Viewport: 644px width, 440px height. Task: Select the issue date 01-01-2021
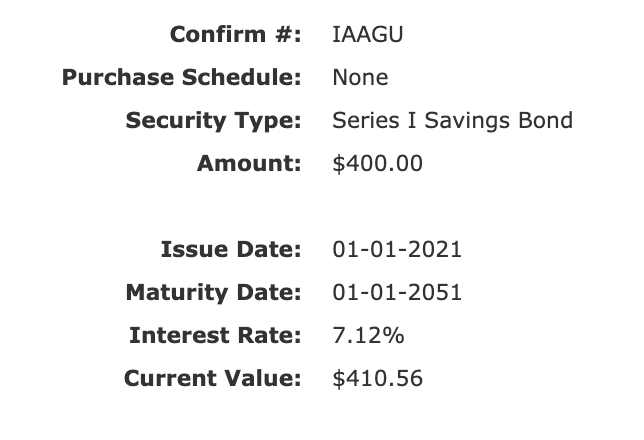click(x=397, y=249)
